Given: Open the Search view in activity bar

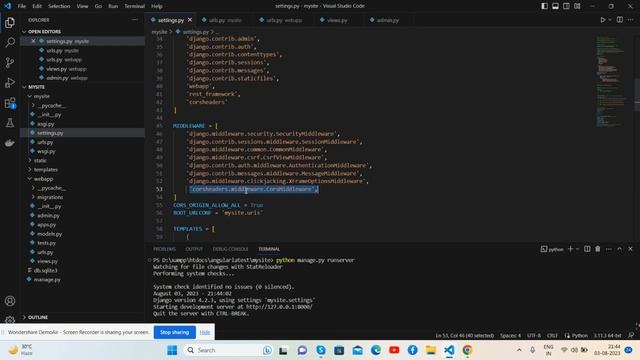Looking at the screenshot, I should (10, 42).
